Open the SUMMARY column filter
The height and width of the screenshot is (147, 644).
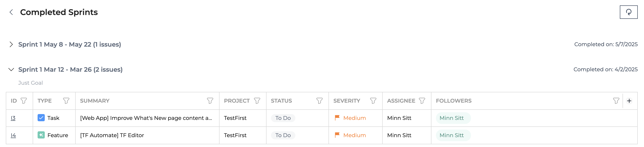click(210, 101)
